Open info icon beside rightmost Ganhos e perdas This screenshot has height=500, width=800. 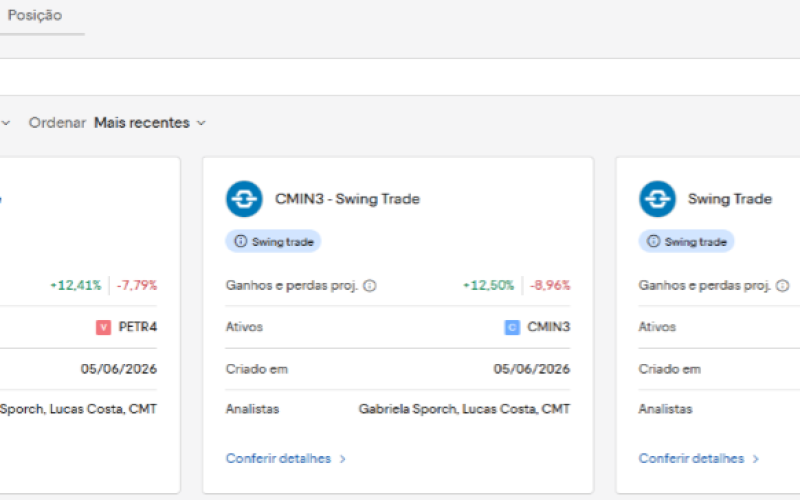click(x=783, y=286)
